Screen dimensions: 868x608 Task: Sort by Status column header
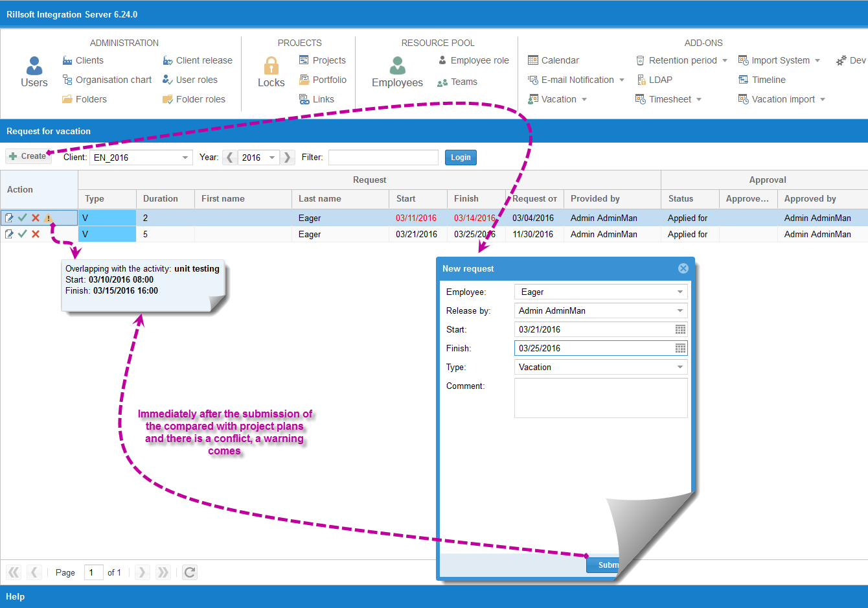pyautogui.click(x=690, y=199)
